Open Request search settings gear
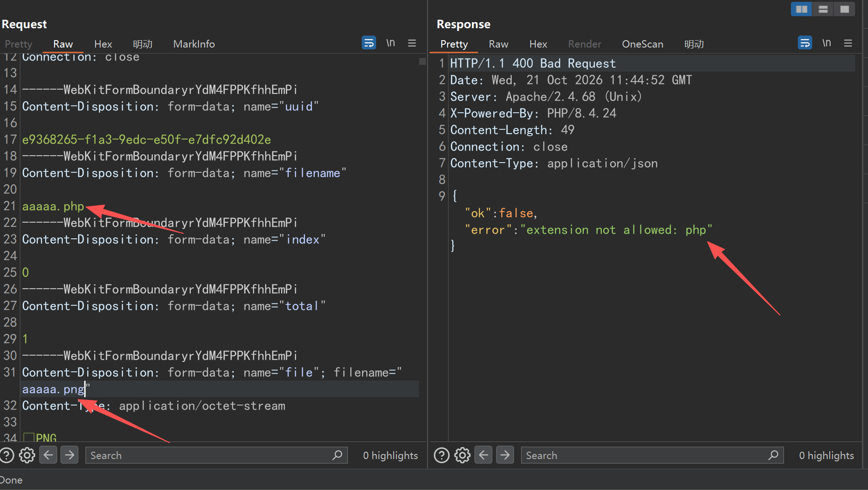The image size is (868, 490). click(27, 455)
